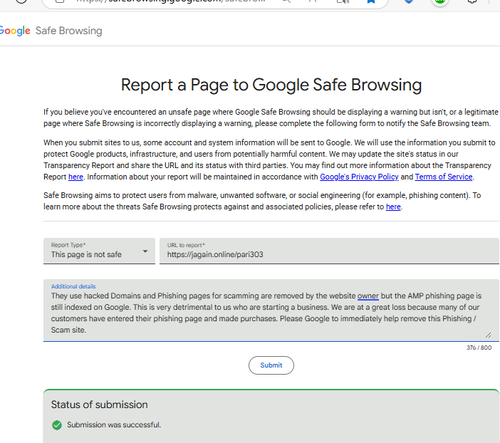Focus the URL to report field

(329, 251)
